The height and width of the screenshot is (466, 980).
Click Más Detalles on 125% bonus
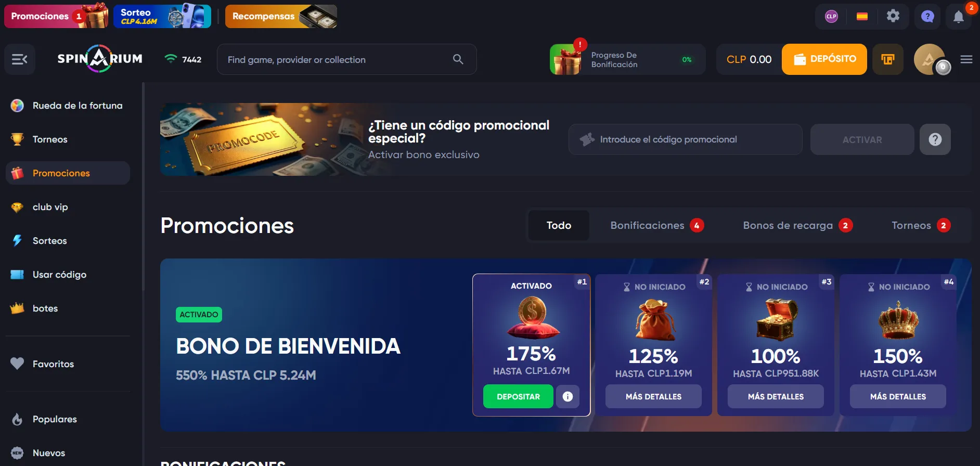tap(653, 396)
